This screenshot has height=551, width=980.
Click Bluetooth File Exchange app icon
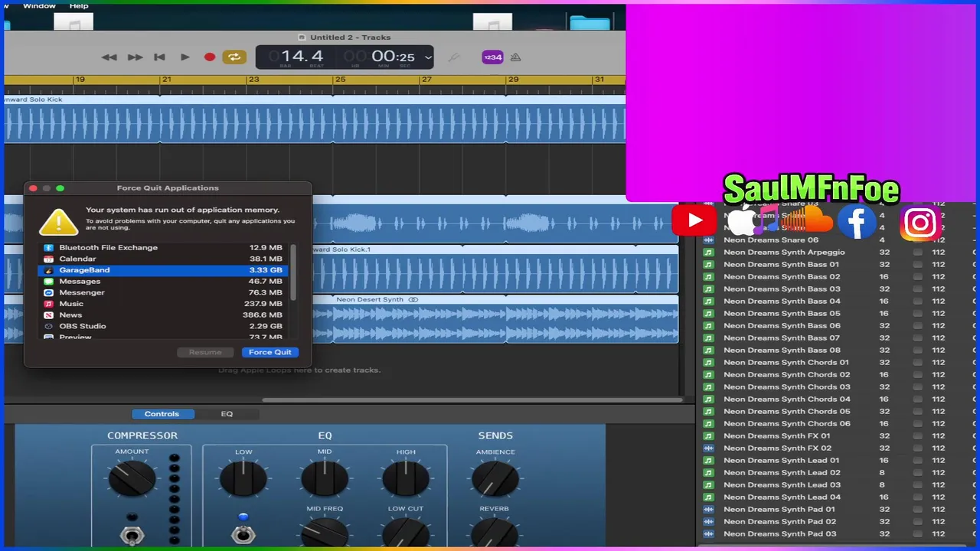[48, 248]
